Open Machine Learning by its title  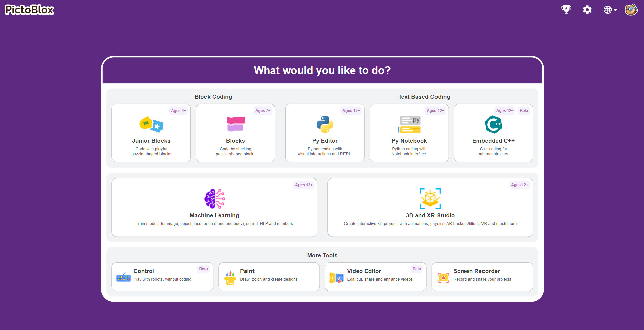[215, 215]
